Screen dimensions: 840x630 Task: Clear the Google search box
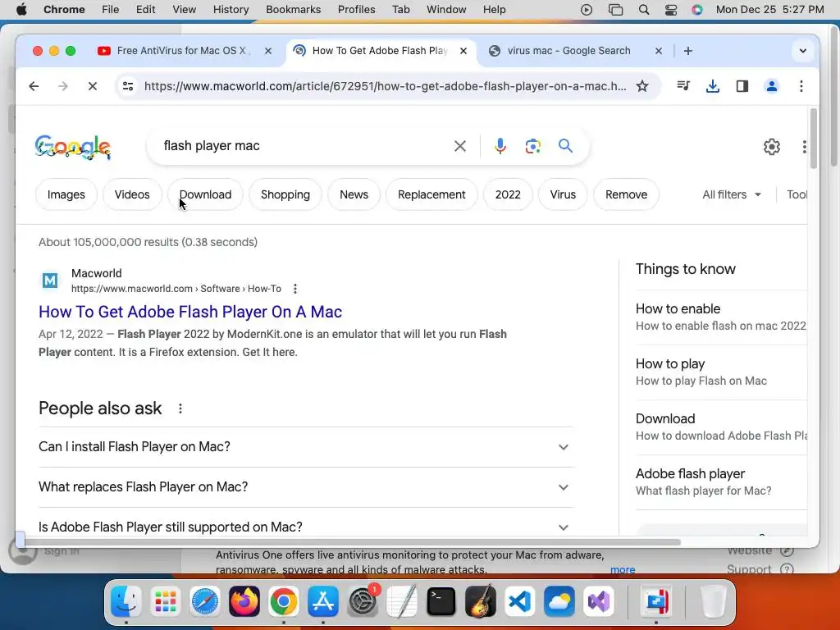[x=459, y=146]
